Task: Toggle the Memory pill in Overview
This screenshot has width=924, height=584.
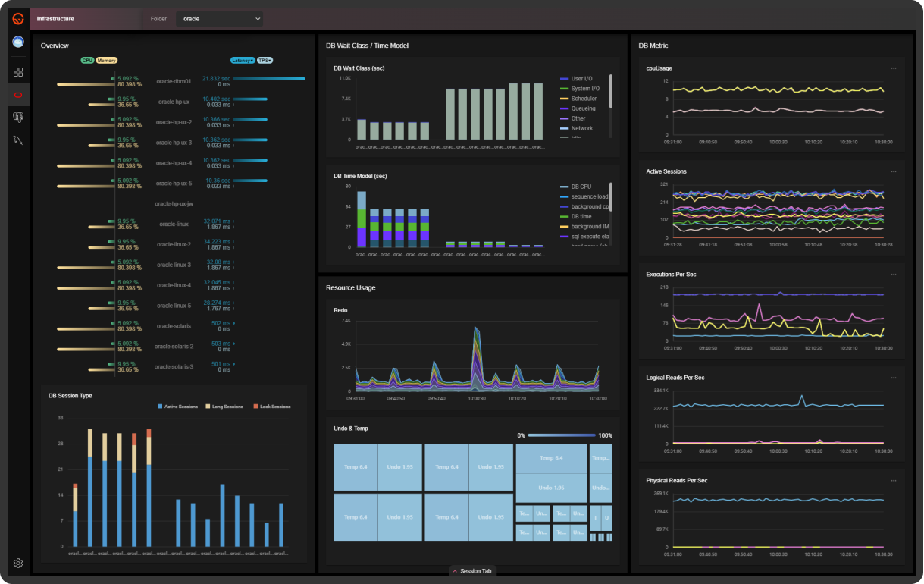Action: (x=106, y=60)
